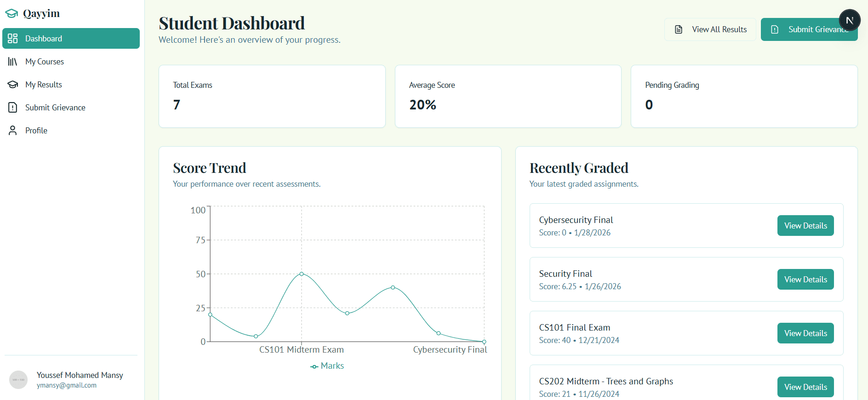Click the My Results graduation cap icon
This screenshot has width=868, height=400.
(13, 84)
